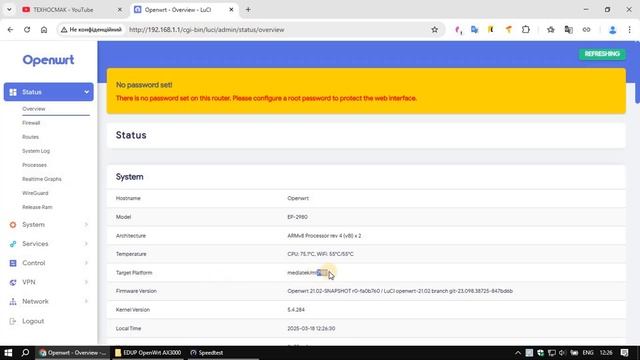Open the notification center icon in taskbar
Viewport: 640px width, 360px height.
(x=624, y=353)
